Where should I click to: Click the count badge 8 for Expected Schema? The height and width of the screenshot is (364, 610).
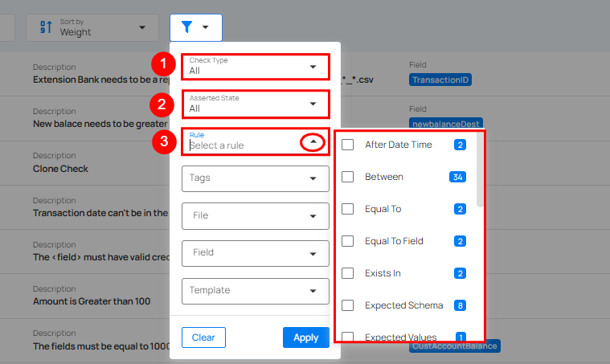[460, 305]
